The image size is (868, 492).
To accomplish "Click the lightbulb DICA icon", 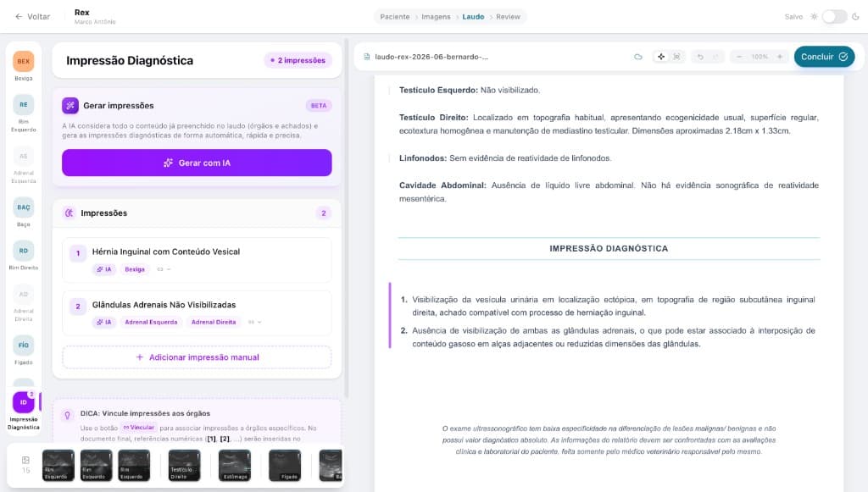I will tap(68, 415).
